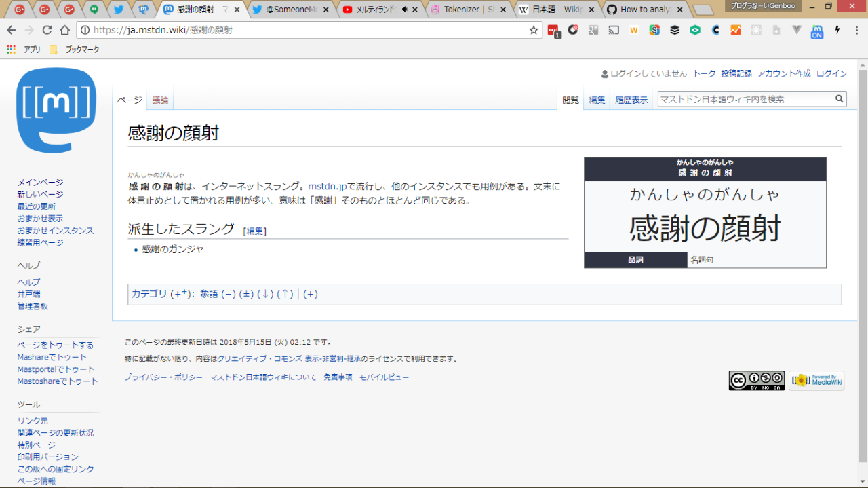Click the Creative Commons BY-NC-SA badge

pos(756,381)
